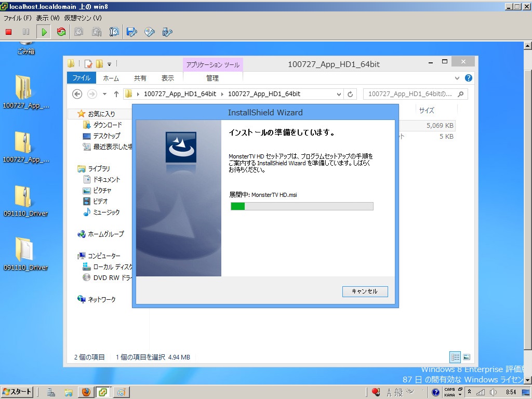The image size is (532, 399).
Task: Click the ごみ箱 desktop icon
Action: click(x=26, y=47)
